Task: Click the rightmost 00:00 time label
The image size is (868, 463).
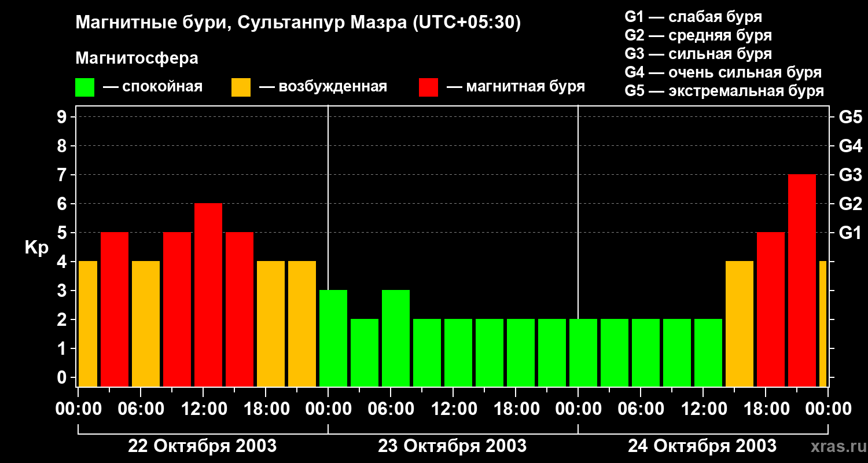Action: click(828, 409)
